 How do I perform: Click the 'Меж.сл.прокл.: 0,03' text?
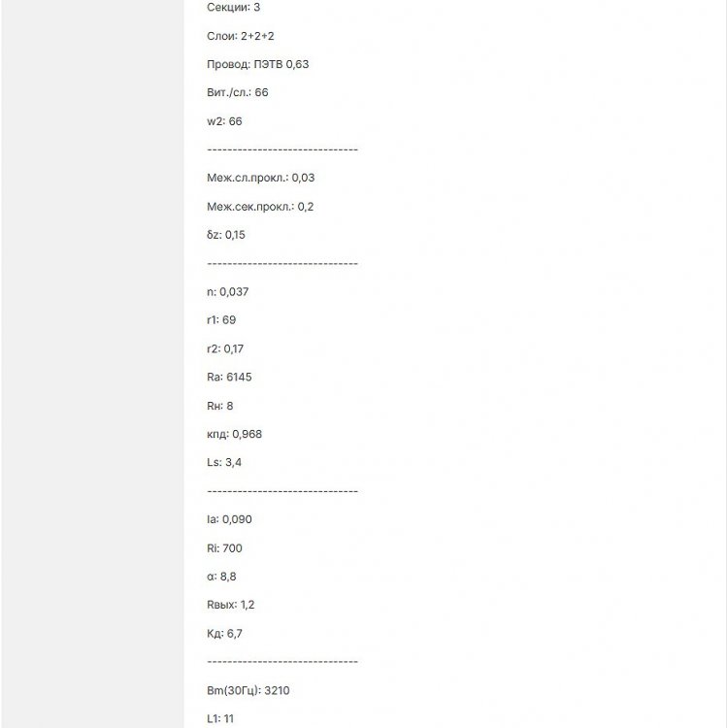pyautogui.click(x=261, y=178)
